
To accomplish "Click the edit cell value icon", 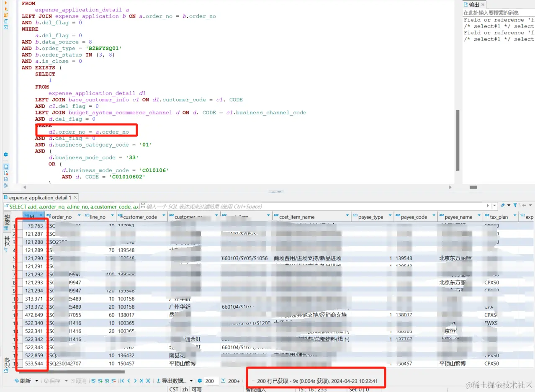I will click(94, 381).
